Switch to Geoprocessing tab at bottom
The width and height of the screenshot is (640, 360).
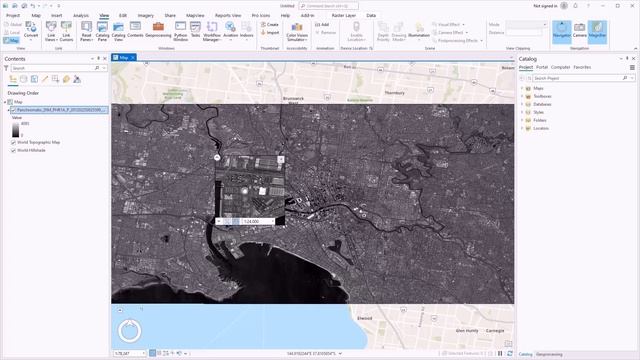pyautogui.click(x=549, y=354)
